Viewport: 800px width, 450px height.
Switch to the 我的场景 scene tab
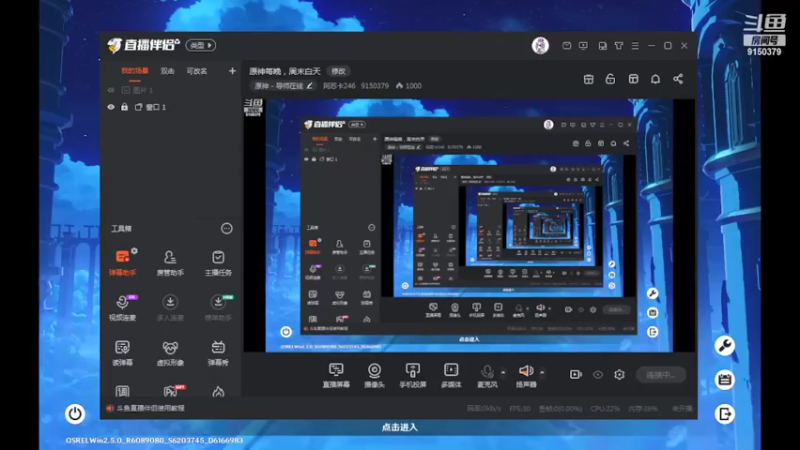[135, 71]
